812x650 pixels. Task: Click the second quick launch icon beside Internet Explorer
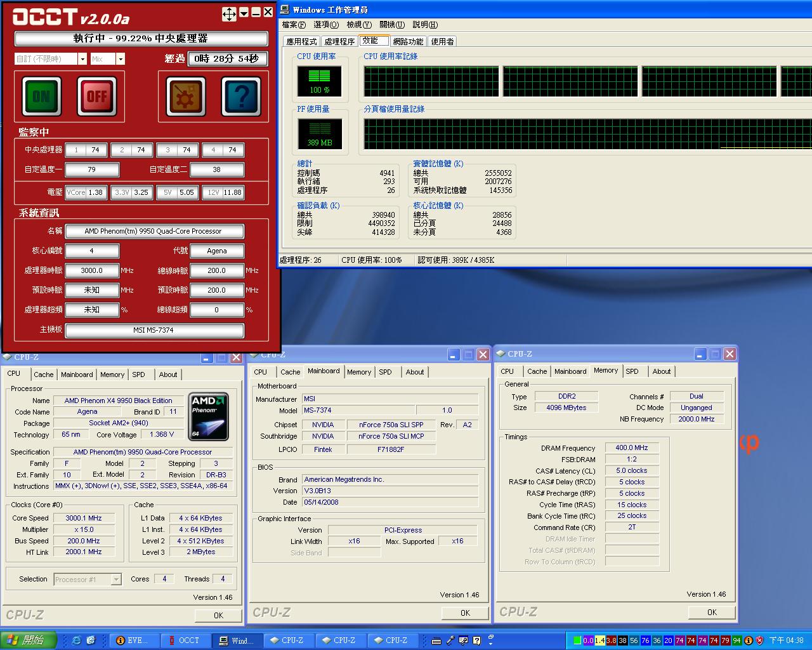tap(91, 640)
